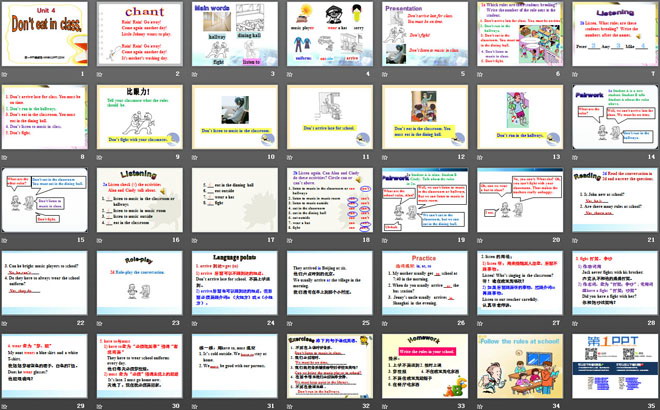Select slide 17 with the leaf background
The width and height of the screenshot is (660, 410).
pos(235,200)
